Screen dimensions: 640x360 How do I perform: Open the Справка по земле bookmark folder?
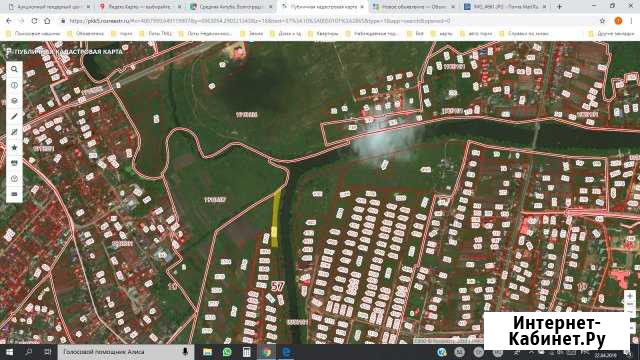[524, 34]
